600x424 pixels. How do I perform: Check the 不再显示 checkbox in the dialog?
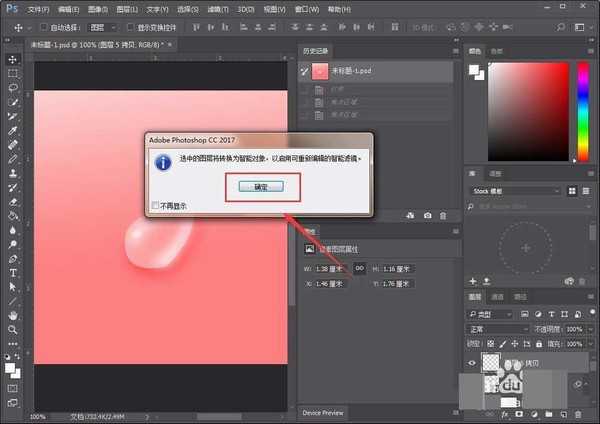pyautogui.click(x=153, y=206)
